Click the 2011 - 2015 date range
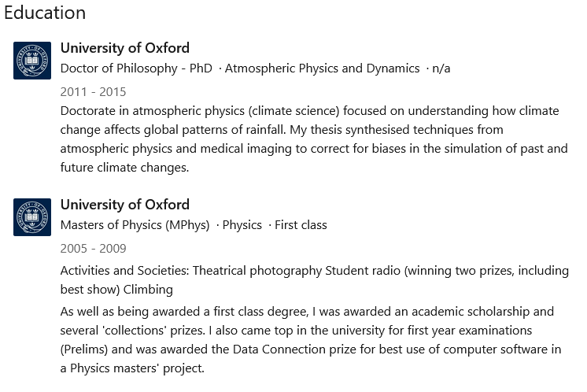The height and width of the screenshot is (392, 587). pos(93,91)
